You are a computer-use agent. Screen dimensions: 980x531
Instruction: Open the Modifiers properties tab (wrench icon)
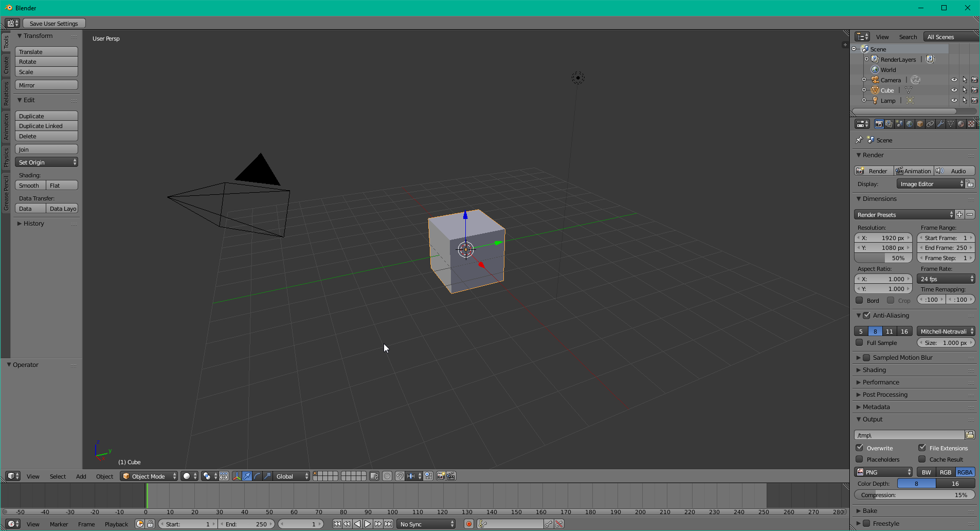tap(940, 124)
